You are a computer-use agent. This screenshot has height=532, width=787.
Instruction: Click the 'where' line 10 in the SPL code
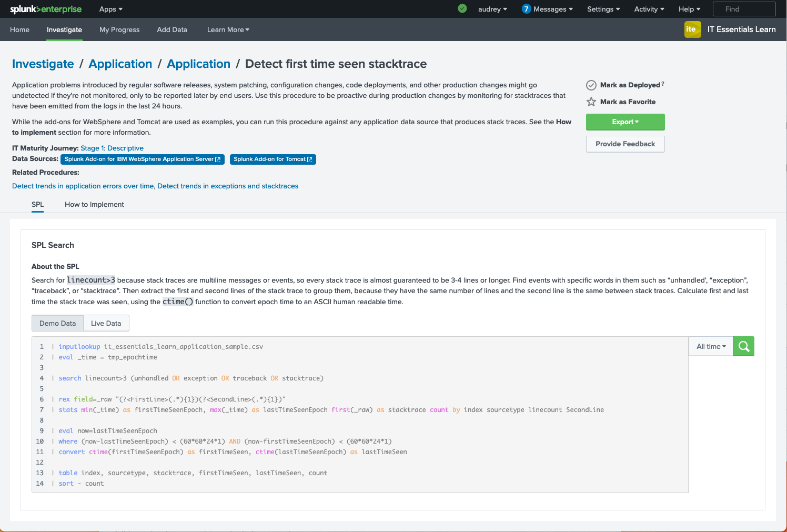point(222,441)
